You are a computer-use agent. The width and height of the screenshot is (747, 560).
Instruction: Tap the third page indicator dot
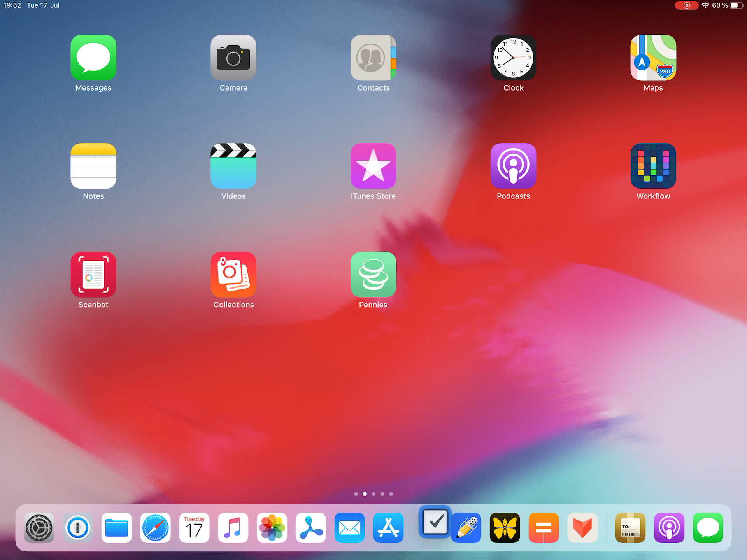(373, 494)
